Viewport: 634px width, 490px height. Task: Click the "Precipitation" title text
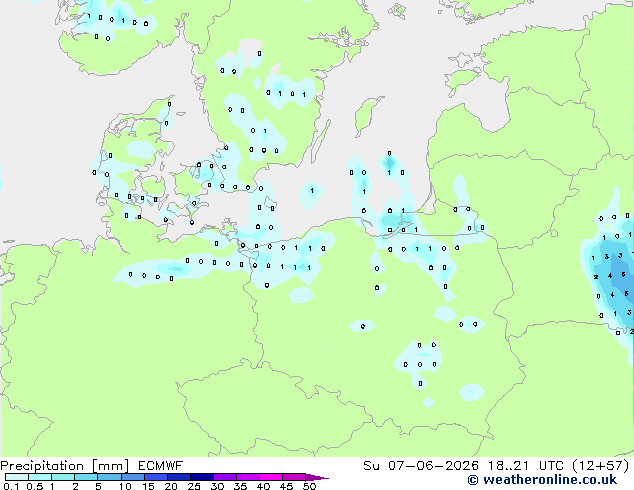pos(42,466)
